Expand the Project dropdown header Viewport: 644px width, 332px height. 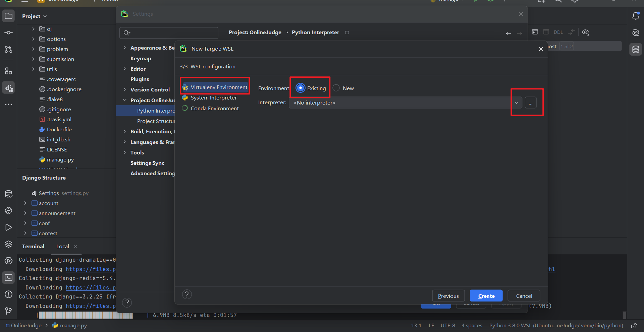[35, 16]
